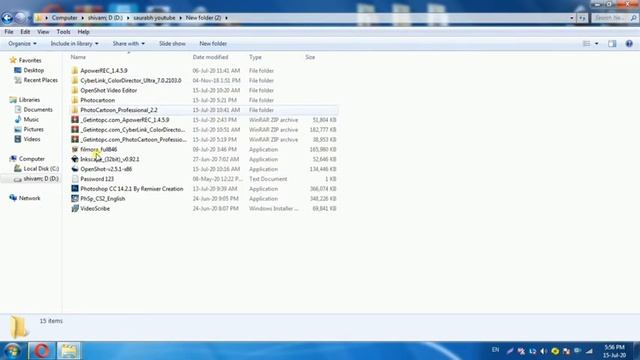640x360 pixels.
Task: Open Organize dropdown menu
Action: [x=22, y=44]
